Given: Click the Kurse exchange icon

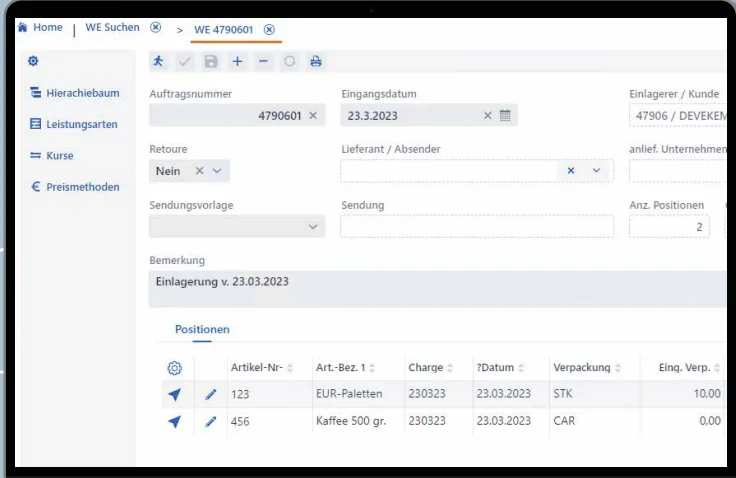Looking at the screenshot, I should click(x=35, y=155).
